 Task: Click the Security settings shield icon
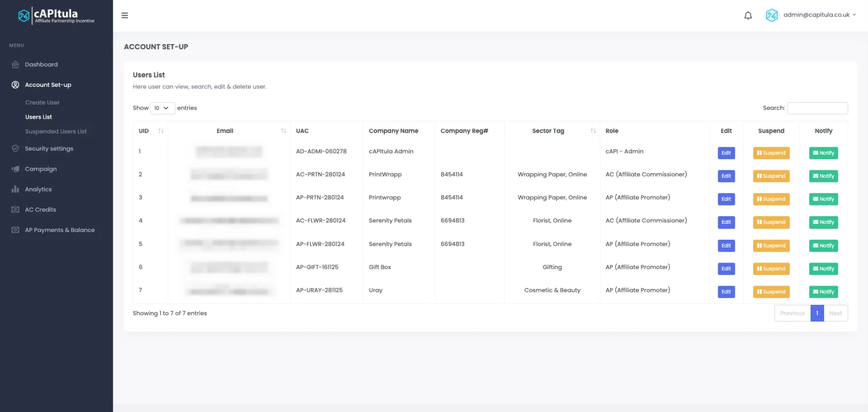point(15,149)
